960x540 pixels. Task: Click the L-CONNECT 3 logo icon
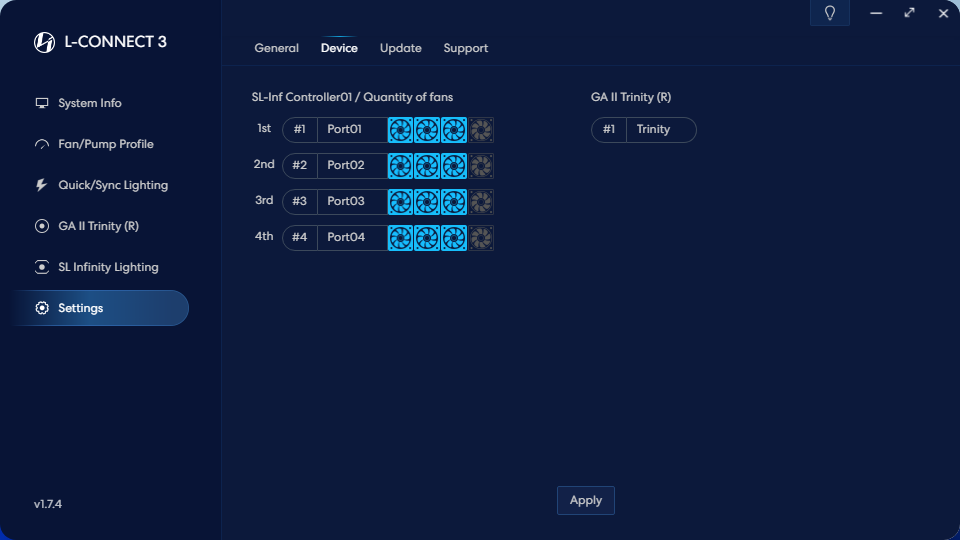(x=44, y=42)
